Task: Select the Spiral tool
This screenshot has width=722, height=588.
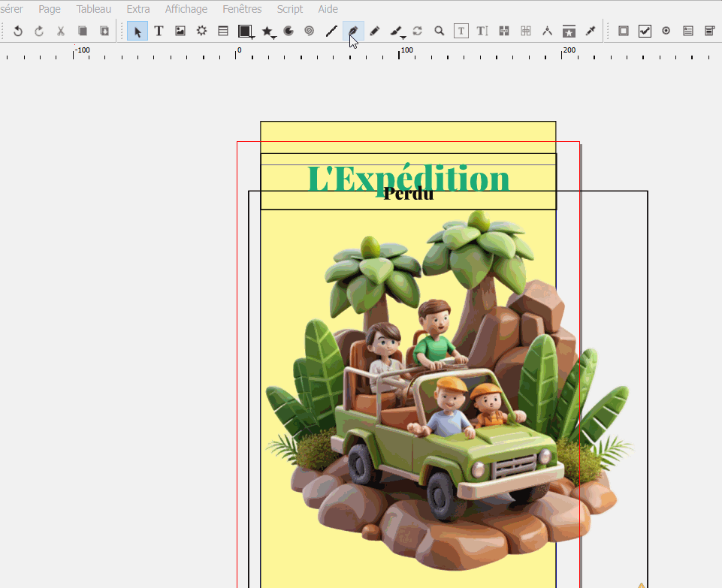Action: (310, 31)
